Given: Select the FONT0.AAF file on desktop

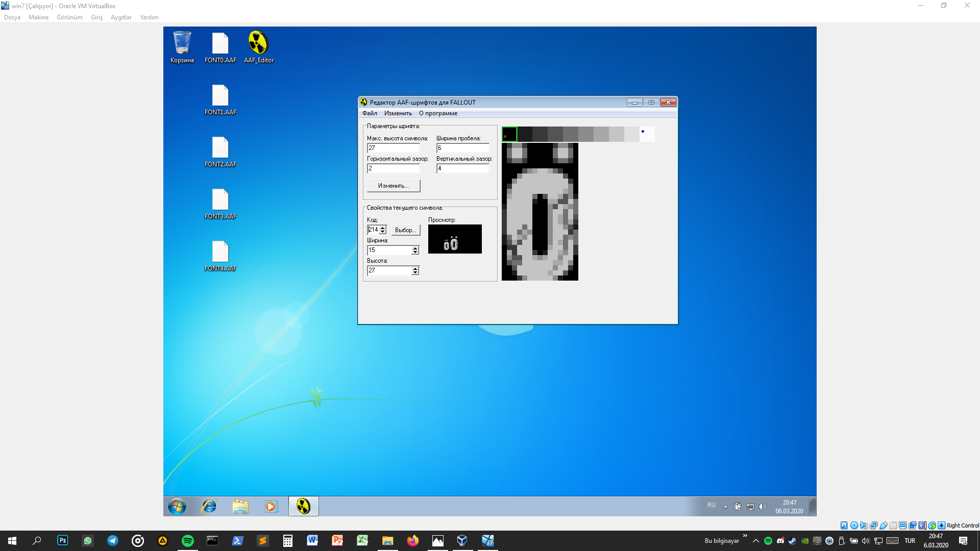Looking at the screenshot, I should 220,47.
